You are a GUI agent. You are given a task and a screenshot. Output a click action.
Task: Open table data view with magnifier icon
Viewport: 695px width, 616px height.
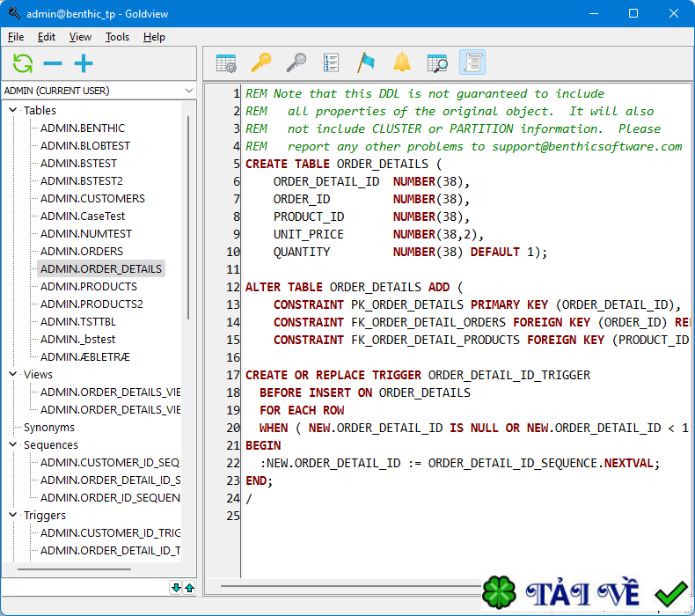click(x=437, y=62)
